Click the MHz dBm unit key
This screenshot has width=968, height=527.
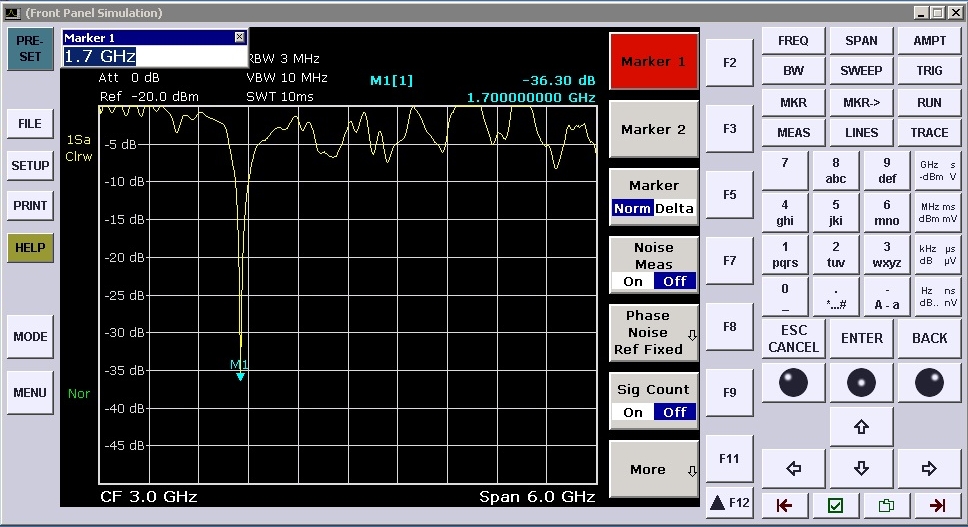click(x=937, y=213)
